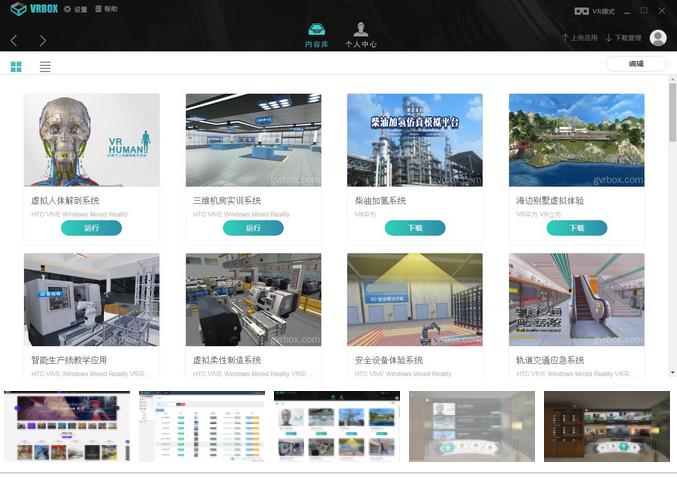Open the 个人中心 personal center tab
The width and height of the screenshot is (677, 477).
[360, 36]
